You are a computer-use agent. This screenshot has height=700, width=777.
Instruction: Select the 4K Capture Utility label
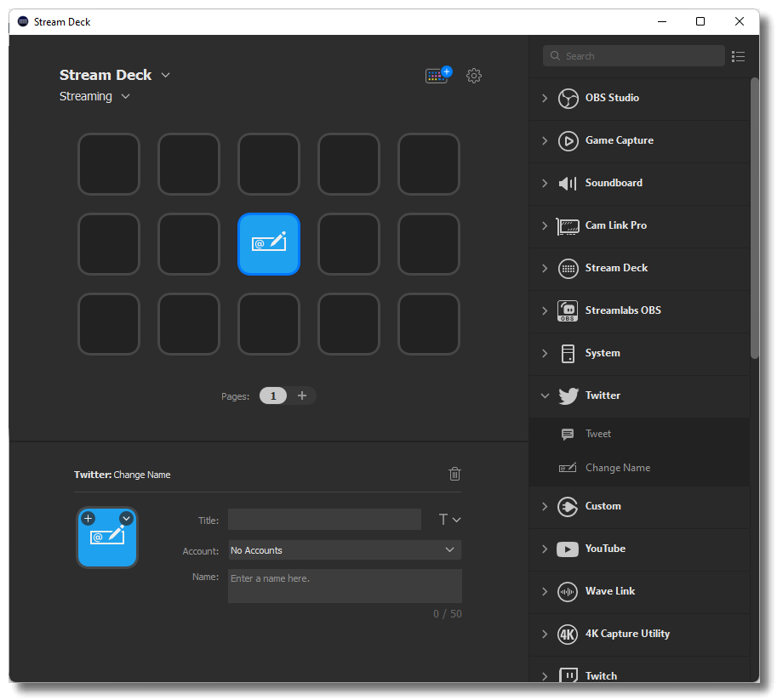coord(627,635)
